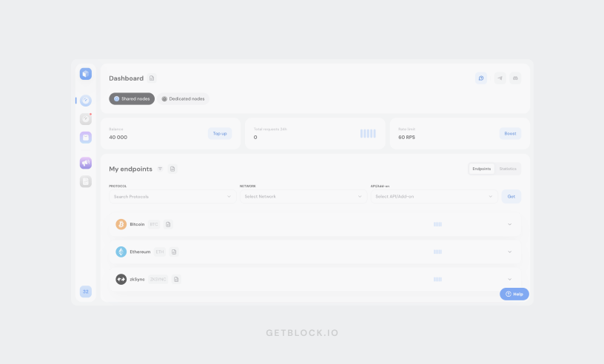The image size is (604, 364).
Task: Click the zkSync row usage bars indicator
Action: [437, 279]
